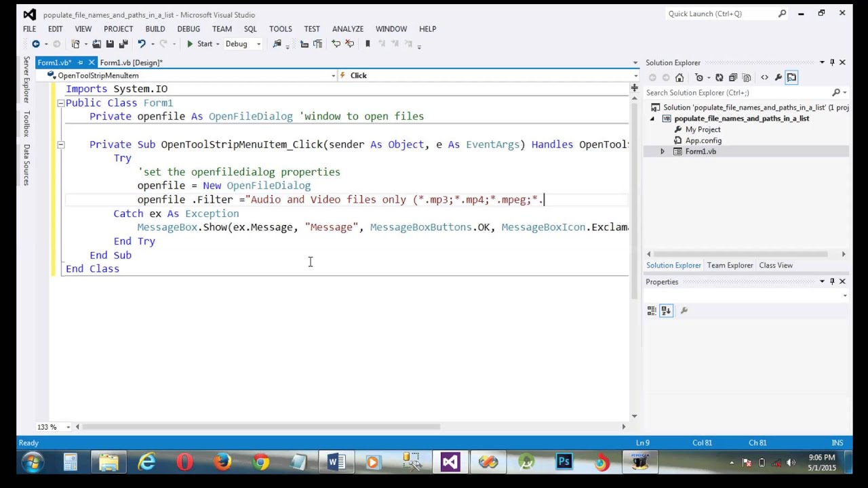Screen dimensions: 868x488
Task: Close the Form1.vb editor tab
Action: [92, 62]
